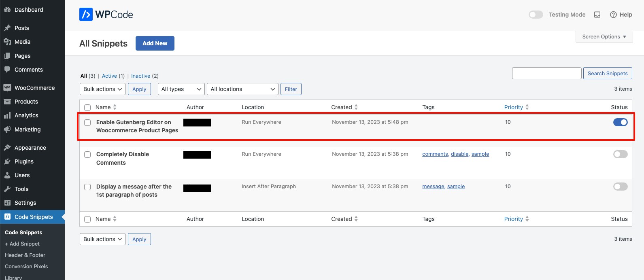Check the Display a message row checkbox
This screenshot has height=280, width=644.
[87, 187]
